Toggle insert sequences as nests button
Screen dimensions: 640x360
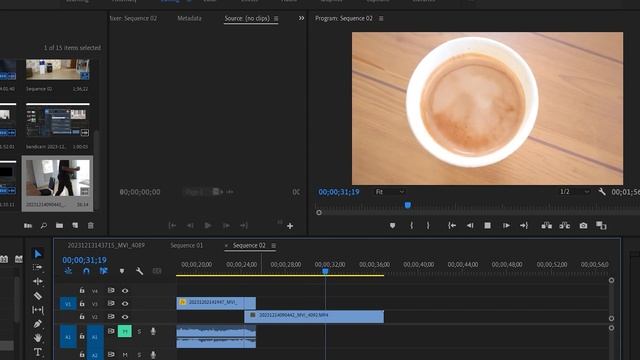pyautogui.click(x=68, y=271)
